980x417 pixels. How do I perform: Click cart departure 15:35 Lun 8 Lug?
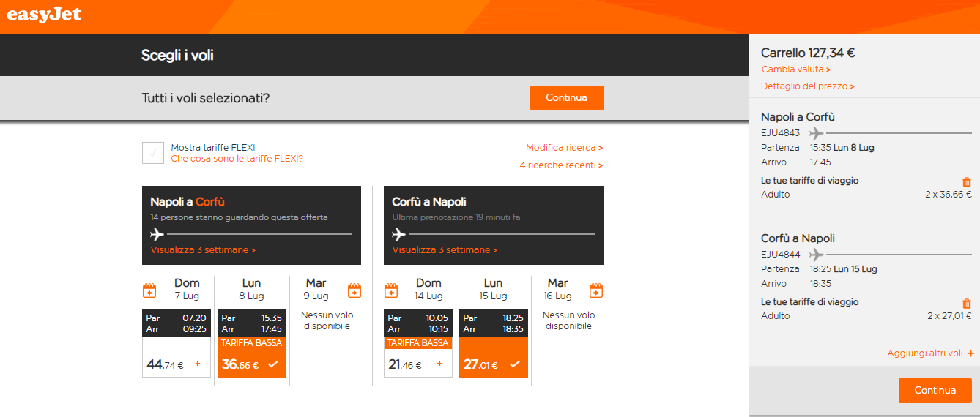842,148
